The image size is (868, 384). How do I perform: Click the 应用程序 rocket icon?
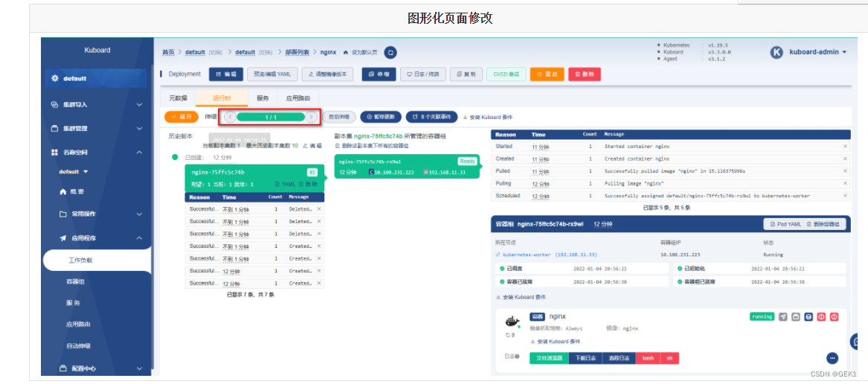pos(63,238)
